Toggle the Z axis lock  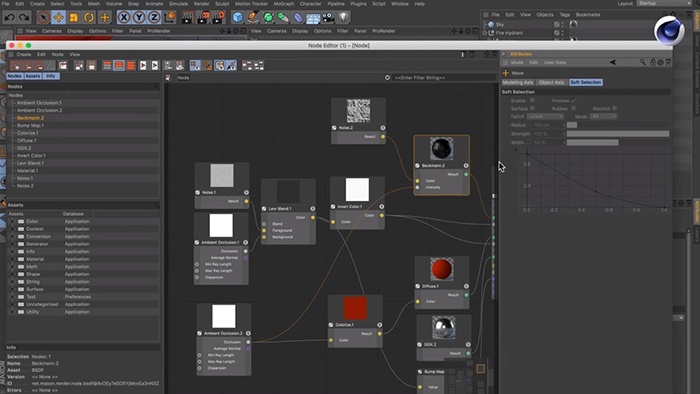[x=154, y=17]
